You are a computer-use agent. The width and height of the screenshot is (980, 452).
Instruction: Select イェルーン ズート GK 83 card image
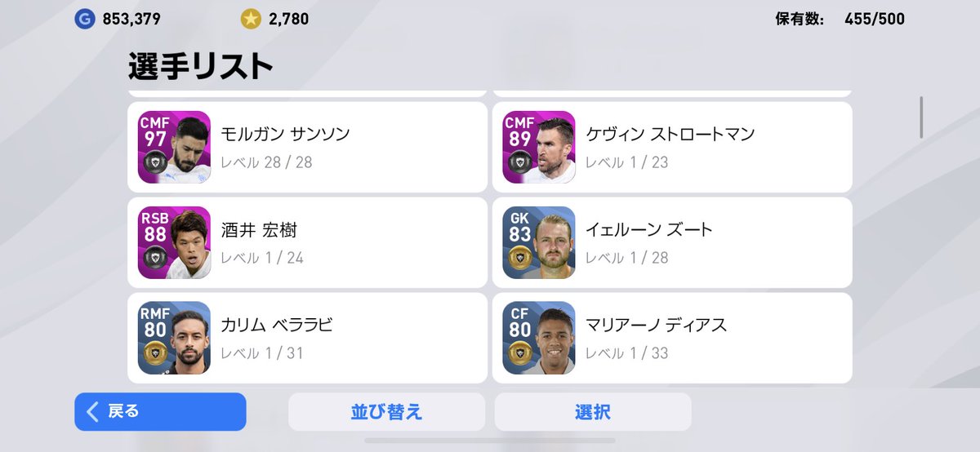[539, 242]
